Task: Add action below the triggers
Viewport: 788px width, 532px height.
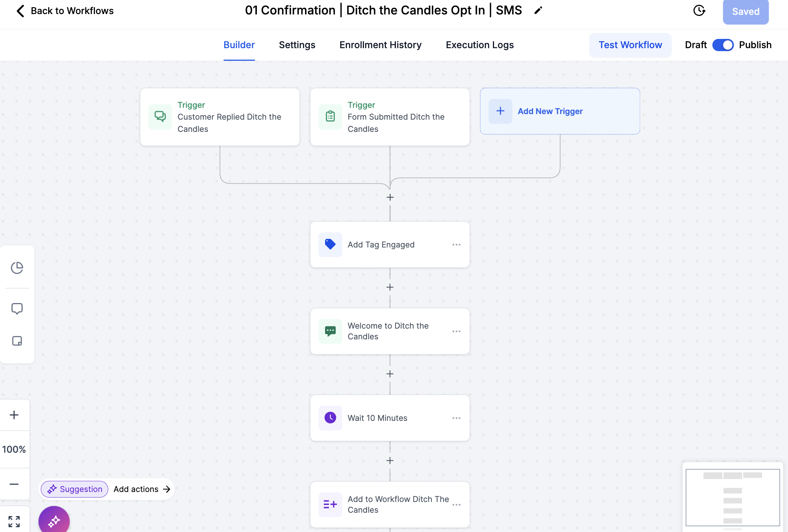Action: point(390,197)
